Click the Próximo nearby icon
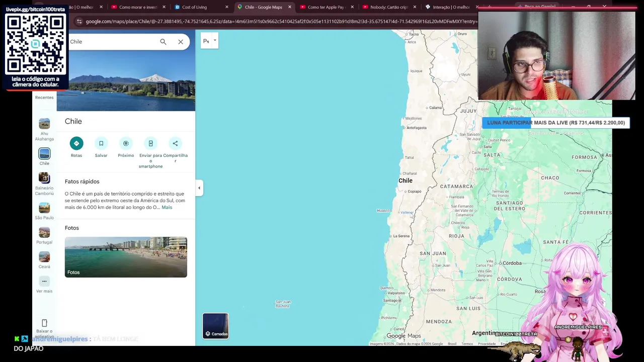This screenshot has height=362, width=644. (126, 143)
